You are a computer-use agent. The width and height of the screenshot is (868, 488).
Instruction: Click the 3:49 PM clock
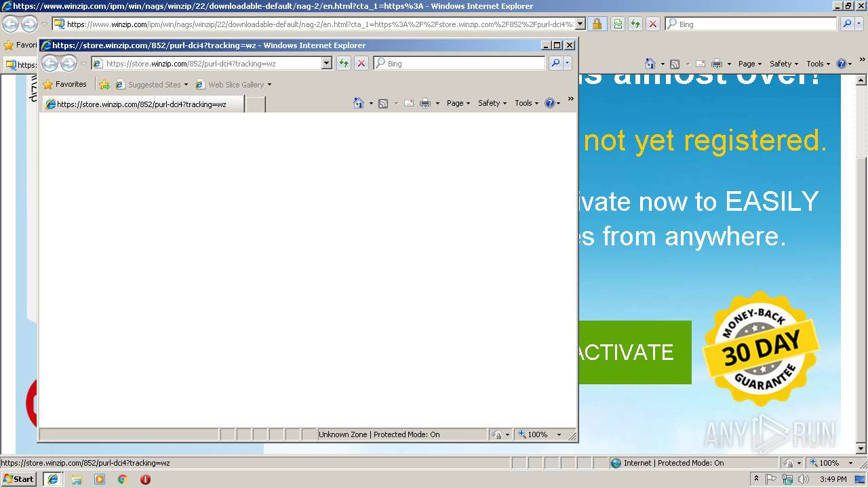[833, 479]
